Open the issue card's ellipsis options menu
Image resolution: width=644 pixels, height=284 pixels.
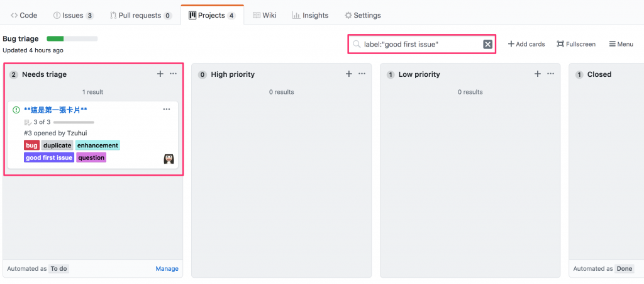point(167,110)
